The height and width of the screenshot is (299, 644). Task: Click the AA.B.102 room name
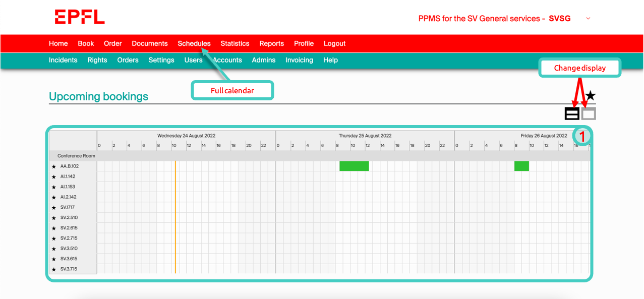pyautogui.click(x=70, y=166)
